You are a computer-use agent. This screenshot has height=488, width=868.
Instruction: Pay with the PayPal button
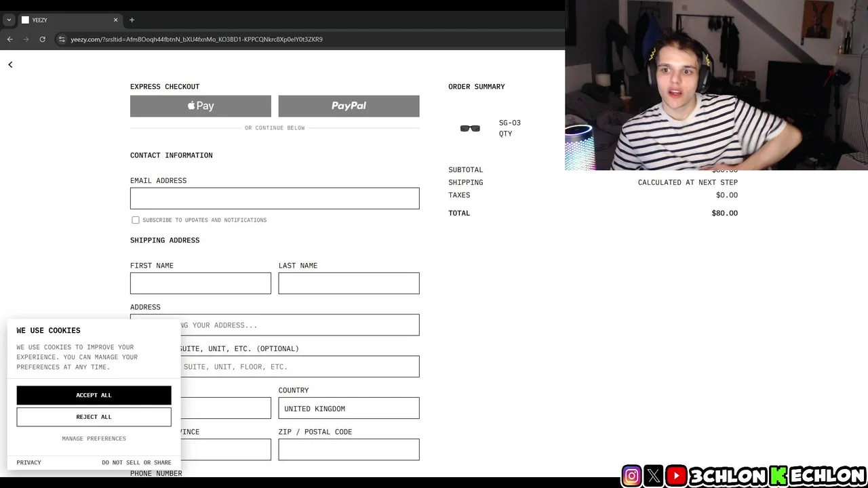(349, 106)
